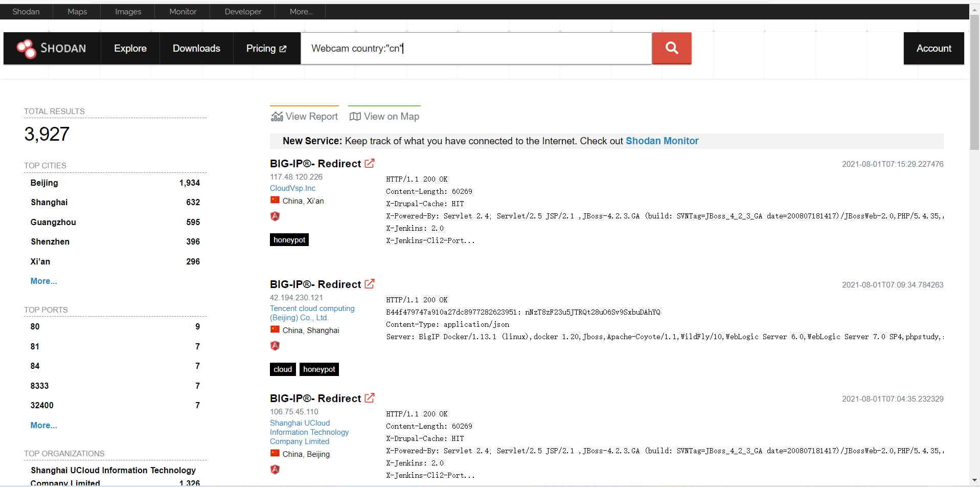Click timestamp 2021-08-01T07:15:29.227476
This screenshot has width=980, height=487.
[x=893, y=164]
